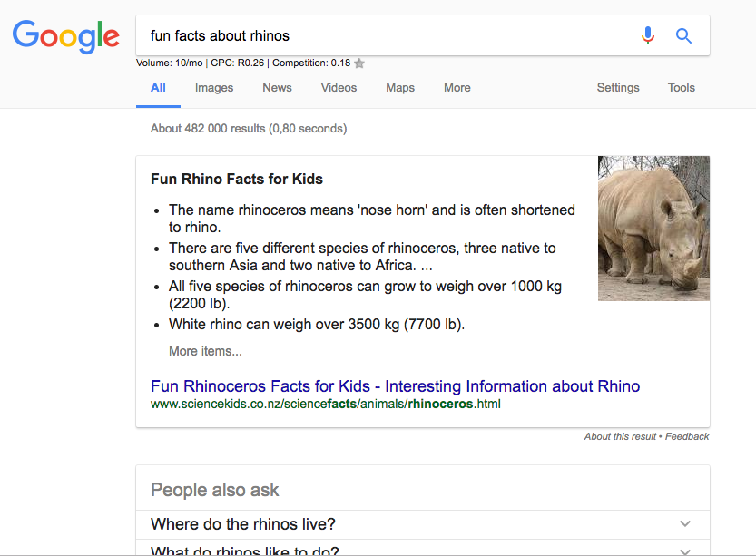The width and height of the screenshot is (756, 556).
Task: Select the All tab
Action: [x=158, y=88]
